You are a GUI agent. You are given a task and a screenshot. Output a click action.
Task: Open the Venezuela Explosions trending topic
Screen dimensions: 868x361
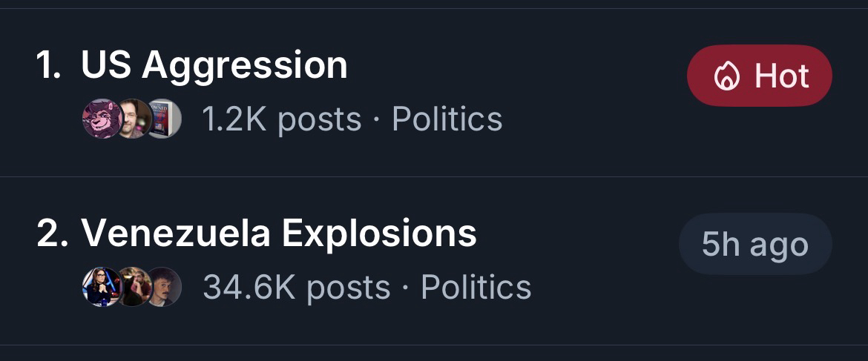pyautogui.click(x=278, y=234)
